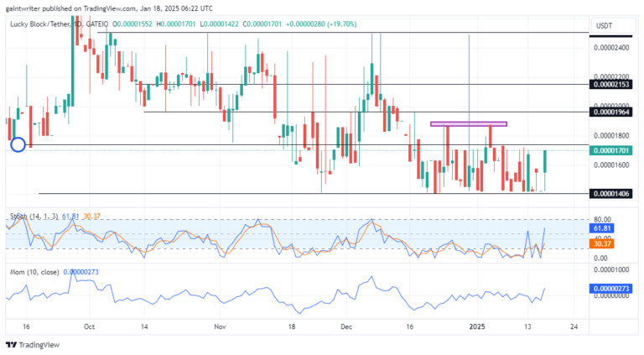644x355 pixels.
Task: Select the Stoch (14, 1, 3) indicator label
Action: (34, 217)
